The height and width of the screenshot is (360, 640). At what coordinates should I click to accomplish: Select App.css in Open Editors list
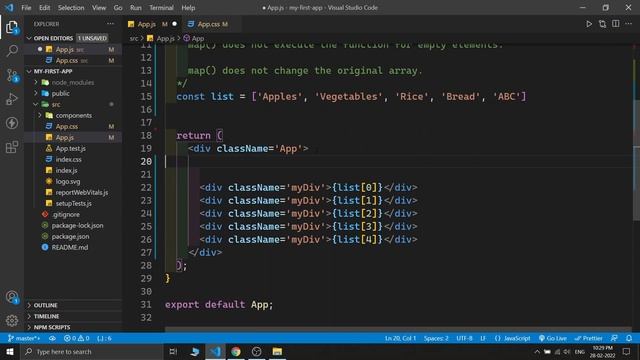[73, 60]
